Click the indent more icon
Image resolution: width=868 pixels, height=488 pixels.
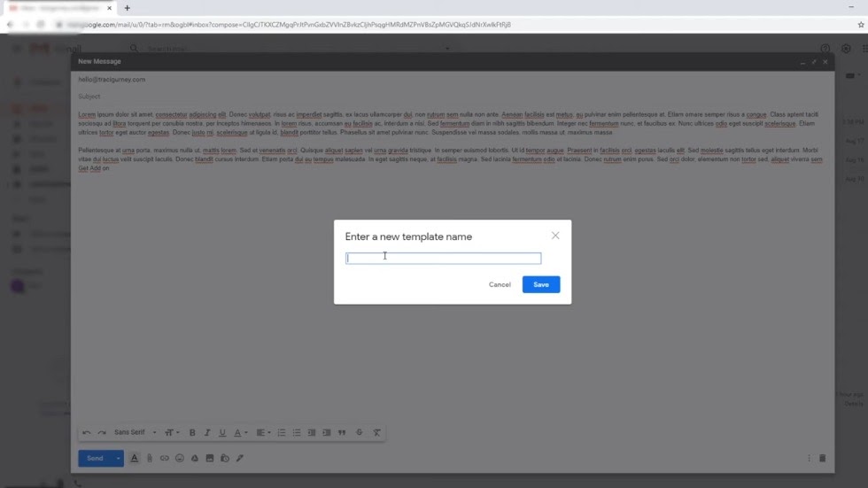327,433
